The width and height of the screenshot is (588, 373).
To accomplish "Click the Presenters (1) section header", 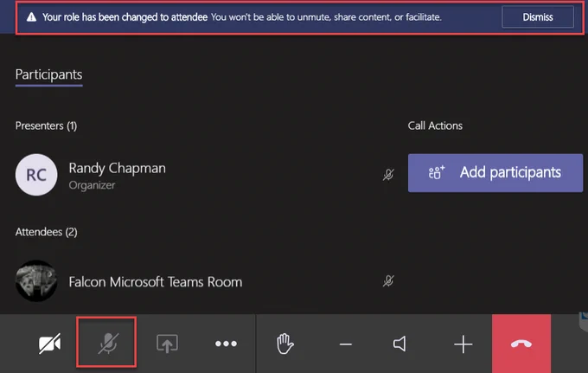I will 46,125.
